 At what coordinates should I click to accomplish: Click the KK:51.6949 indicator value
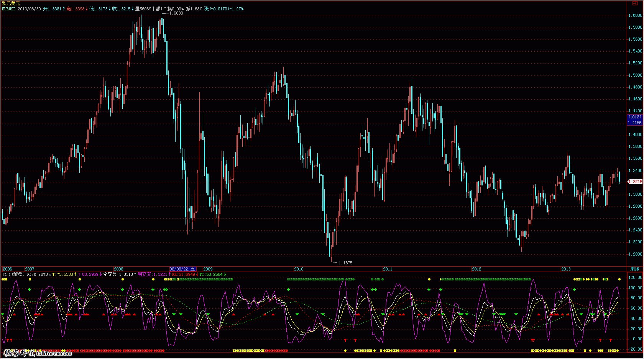[x=184, y=274]
